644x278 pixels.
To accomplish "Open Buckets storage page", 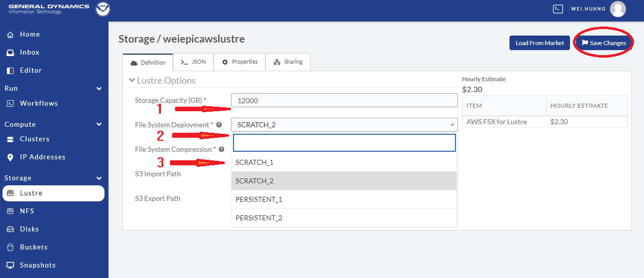I will pyautogui.click(x=33, y=247).
